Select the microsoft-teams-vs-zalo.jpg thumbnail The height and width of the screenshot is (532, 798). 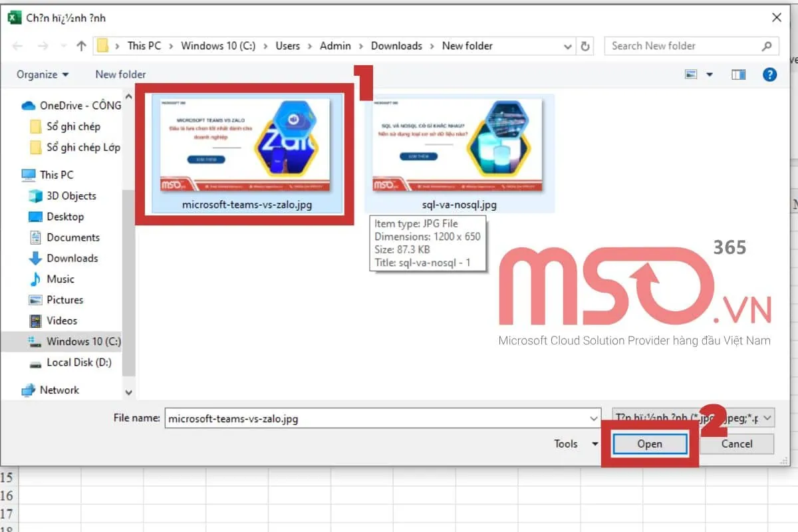247,146
